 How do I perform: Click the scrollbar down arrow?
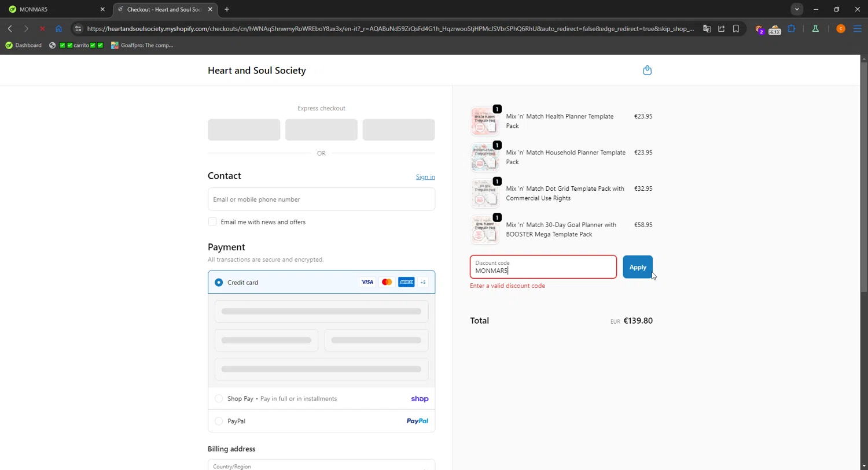tap(863, 465)
